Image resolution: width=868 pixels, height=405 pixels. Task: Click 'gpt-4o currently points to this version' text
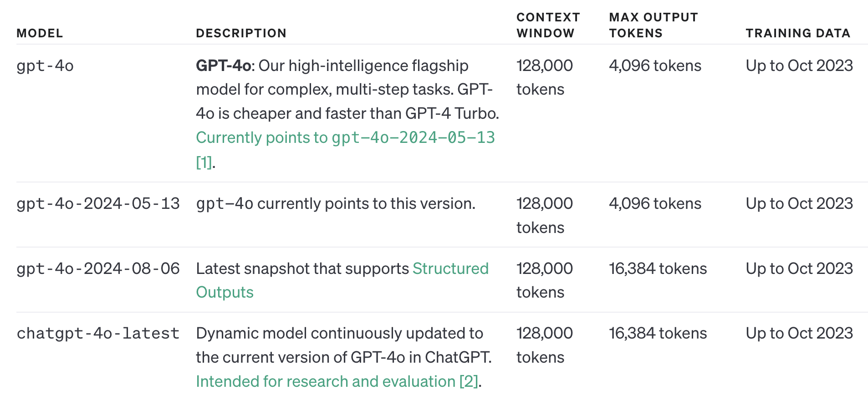pos(336,204)
